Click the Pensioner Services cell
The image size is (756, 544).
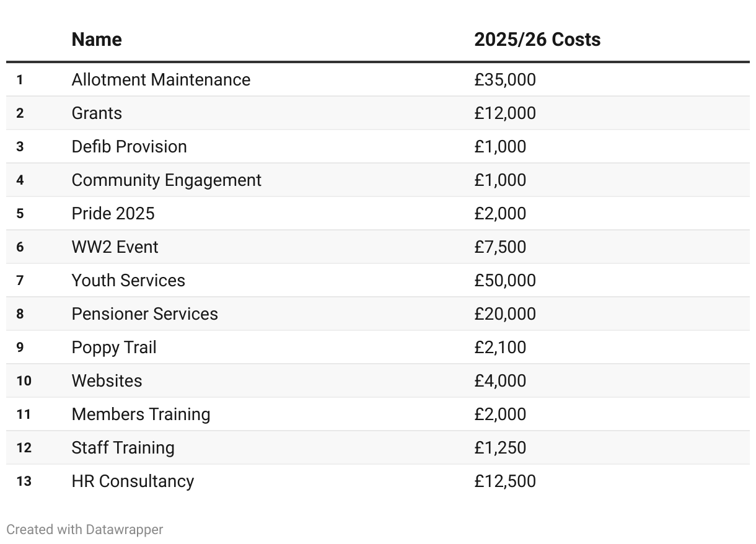[144, 314]
